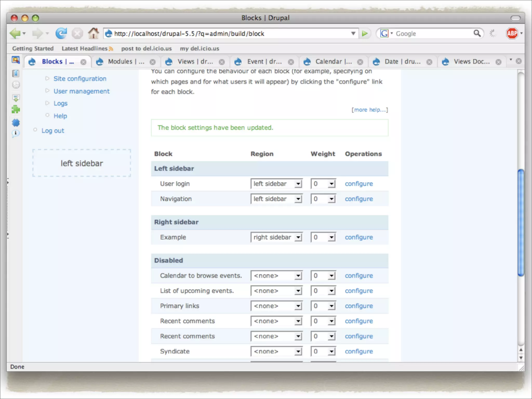Image resolution: width=532 pixels, height=399 pixels.
Task: Click the vertical scrollbar thumb
Action: 521,223
